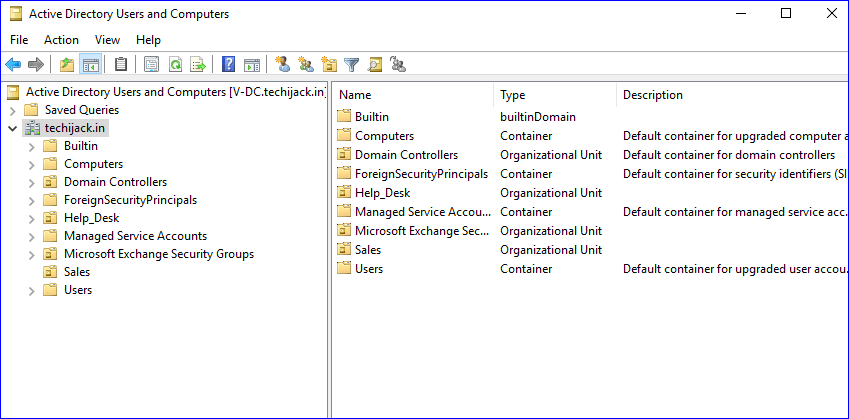Expand the Computers tree node
849x419 pixels.
coord(31,165)
